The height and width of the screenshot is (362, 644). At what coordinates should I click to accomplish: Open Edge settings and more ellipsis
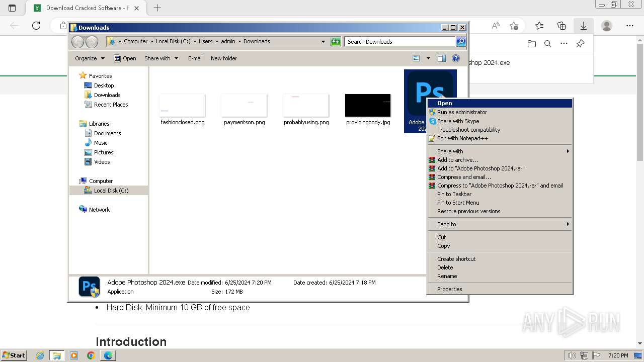[630, 26]
